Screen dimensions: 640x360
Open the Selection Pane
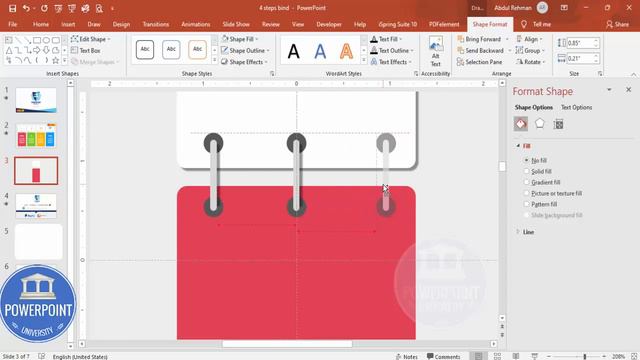[x=480, y=62]
